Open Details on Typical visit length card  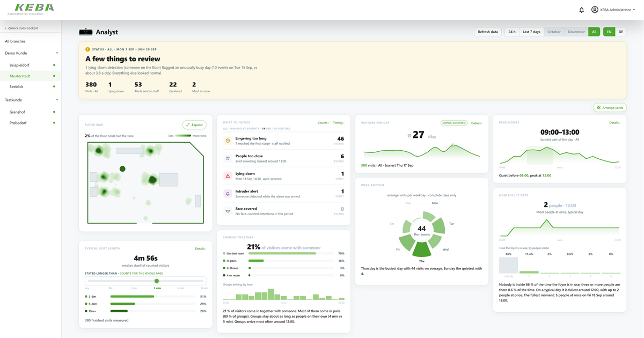click(x=200, y=248)
